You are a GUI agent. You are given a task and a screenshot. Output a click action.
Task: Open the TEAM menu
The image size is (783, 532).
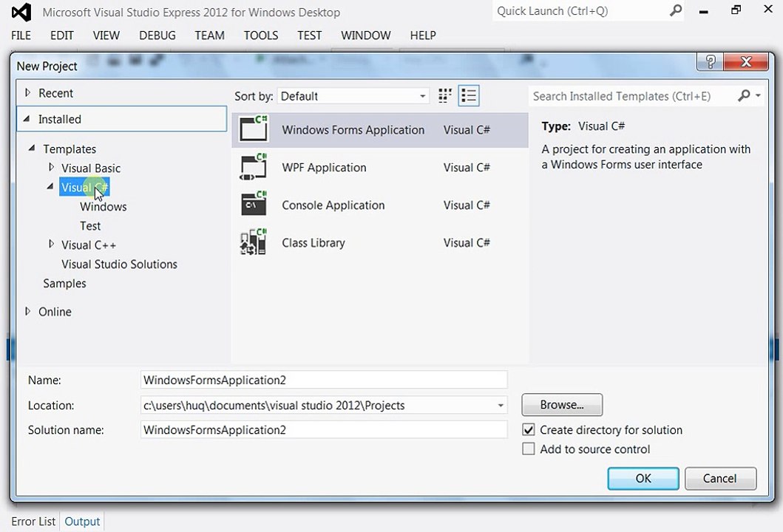pos(210,35)
